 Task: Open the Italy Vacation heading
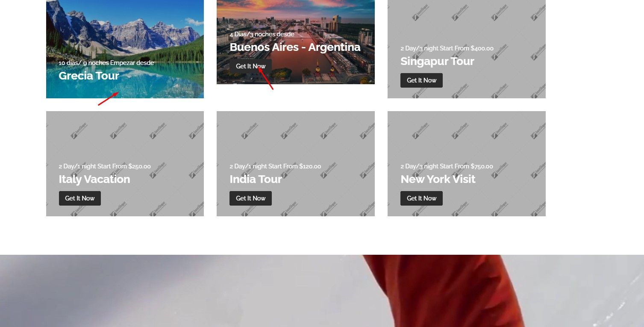click(94, 179)
